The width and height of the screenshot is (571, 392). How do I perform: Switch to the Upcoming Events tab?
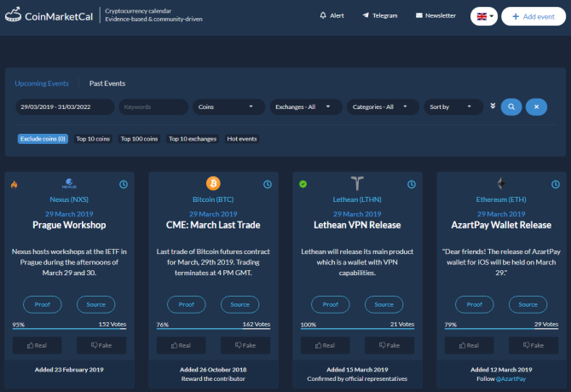(x=42, y=84)
